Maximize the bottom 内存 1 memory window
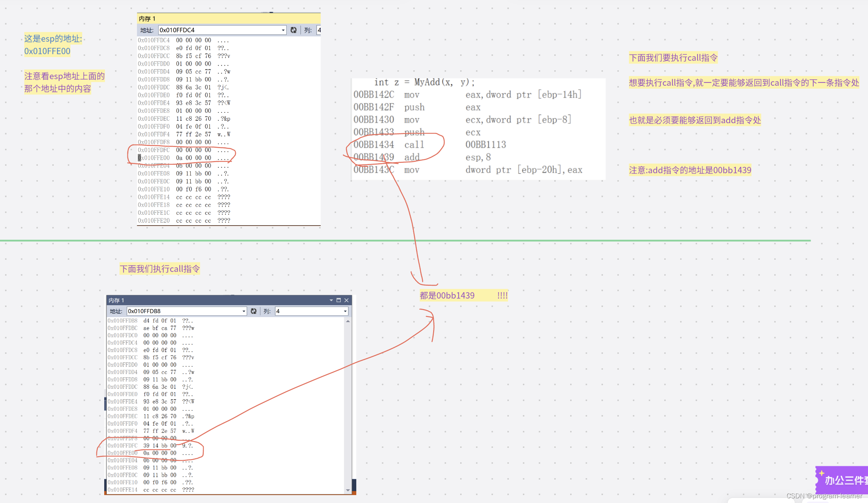The height and width of the screenshot is (503, 868). point(339,300)
